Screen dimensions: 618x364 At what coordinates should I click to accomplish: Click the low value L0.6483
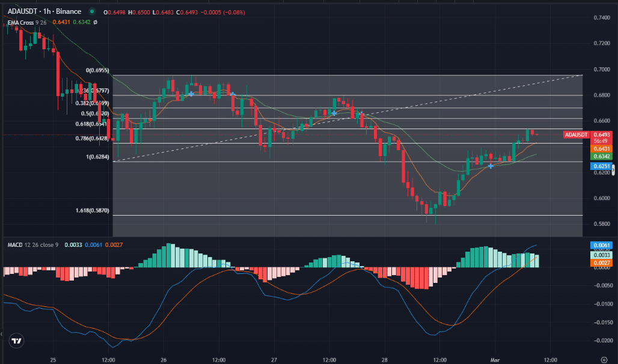tap(163, 13)
